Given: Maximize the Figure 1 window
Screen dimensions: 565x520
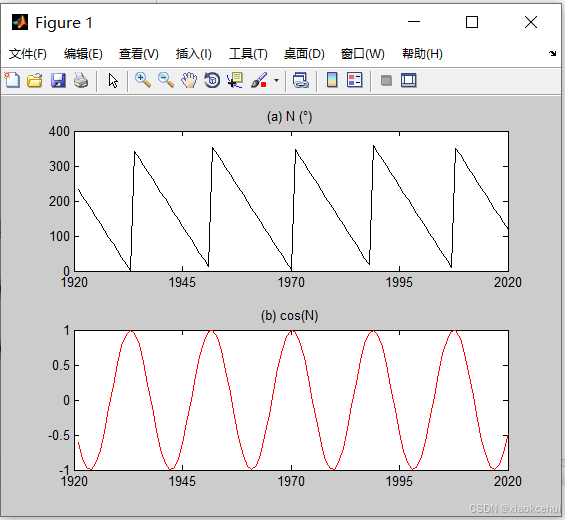Looking at the screenshot, I should click(x=472, y=22).
